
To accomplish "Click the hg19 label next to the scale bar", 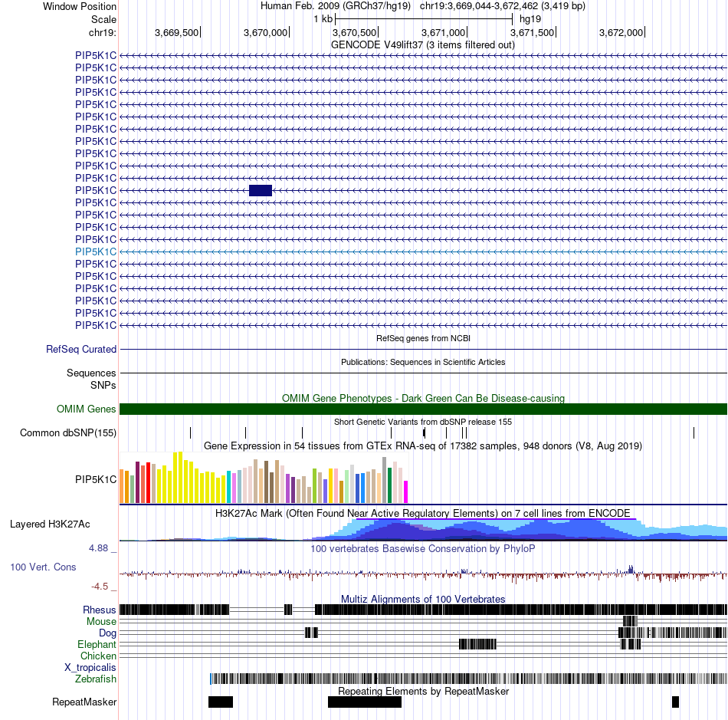I will click(x=530, y=19).
